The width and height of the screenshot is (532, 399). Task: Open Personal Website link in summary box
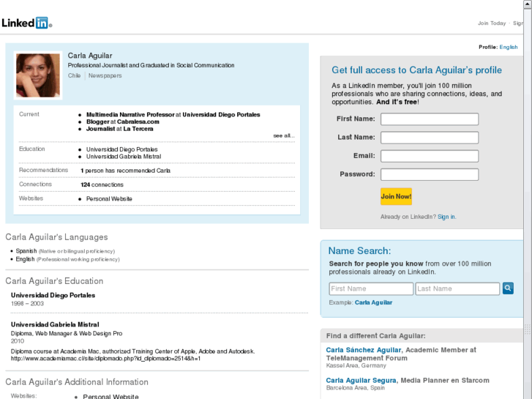[x=109, y=198]
